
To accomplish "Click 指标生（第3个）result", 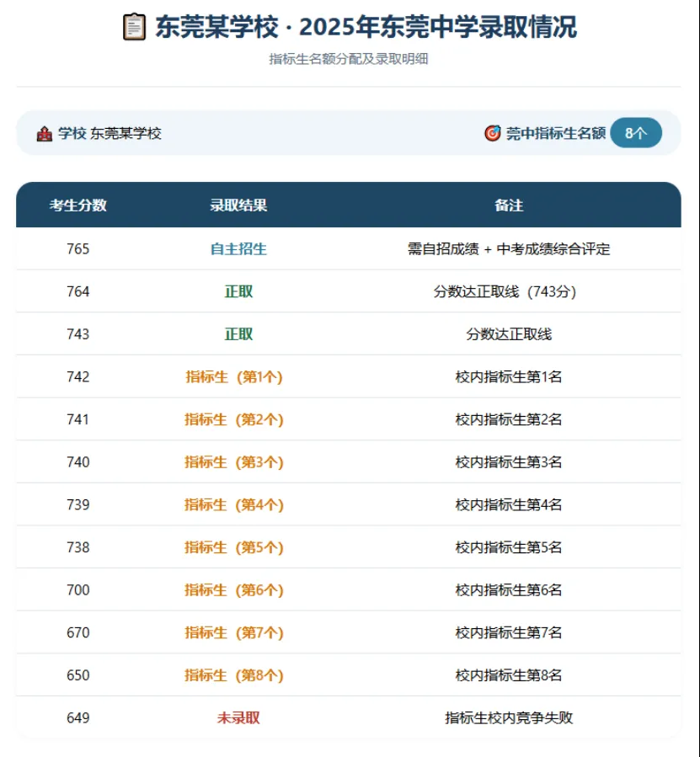I will coord(234,462).
